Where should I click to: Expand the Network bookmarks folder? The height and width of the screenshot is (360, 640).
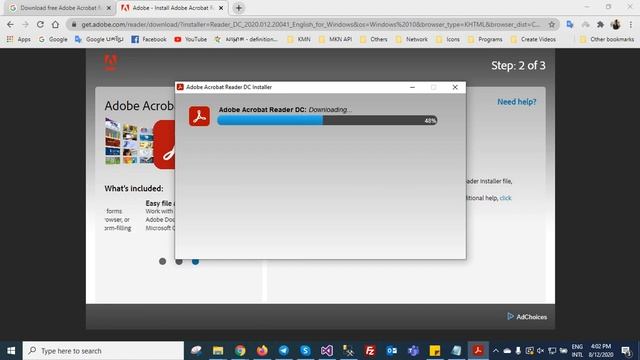[x=412, y=39]
